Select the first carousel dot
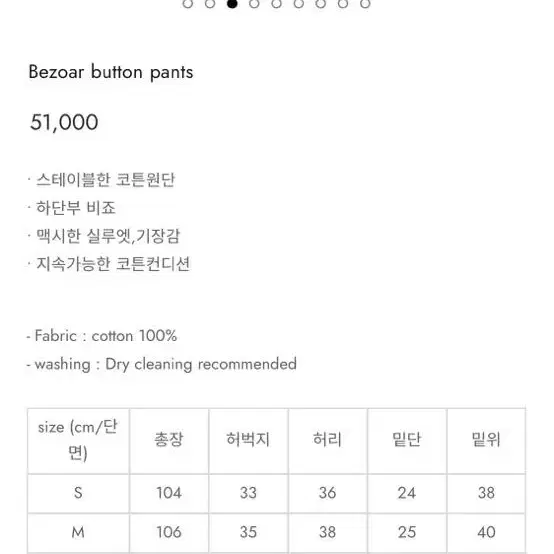 (188, 4)
